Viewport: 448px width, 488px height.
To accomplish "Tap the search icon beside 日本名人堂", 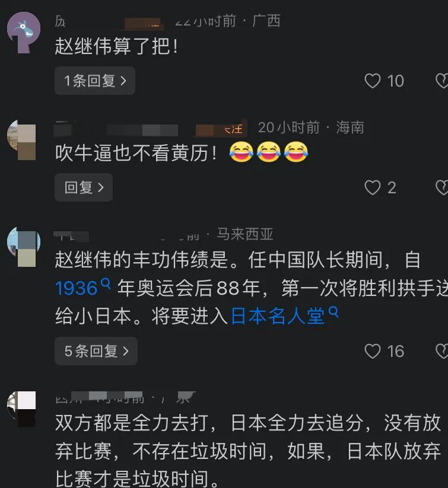I will (333, 312).
